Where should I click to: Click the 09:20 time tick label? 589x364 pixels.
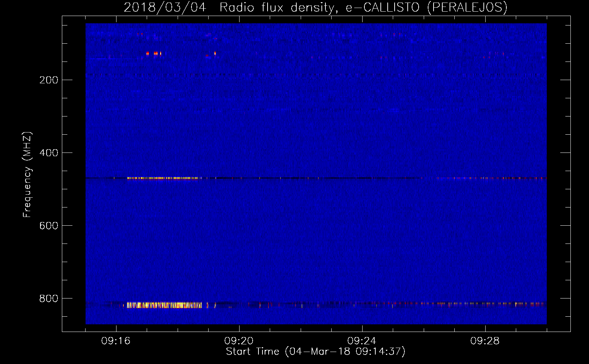coord(239,341)
